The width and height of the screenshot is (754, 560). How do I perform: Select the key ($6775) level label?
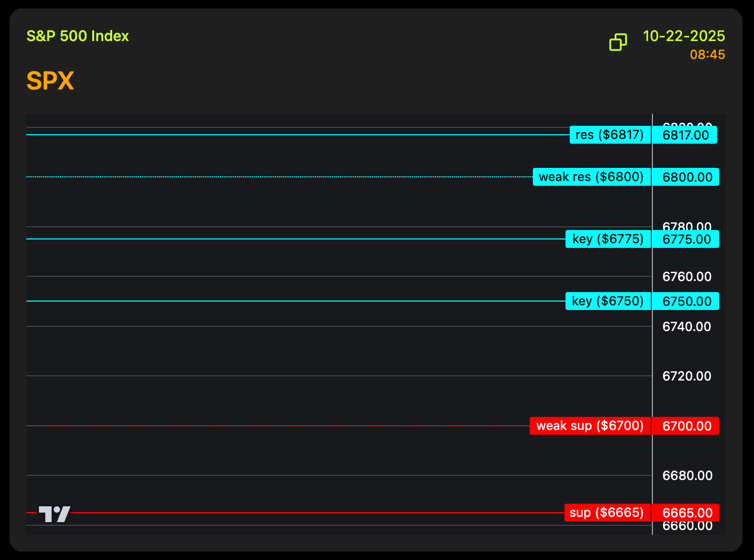tap(608, 239)
